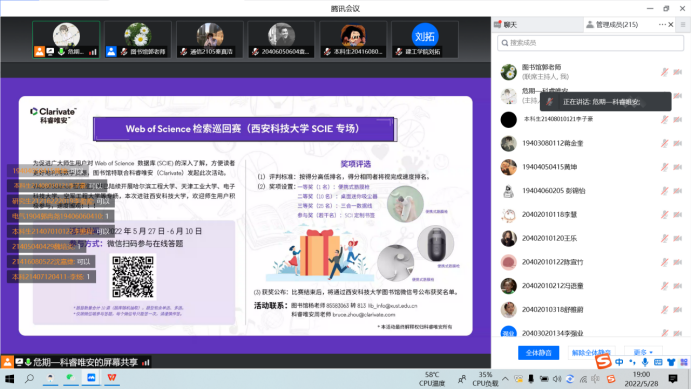Click the QR code on shared slide
Screen dimensions: 692x389
point(133,277)
